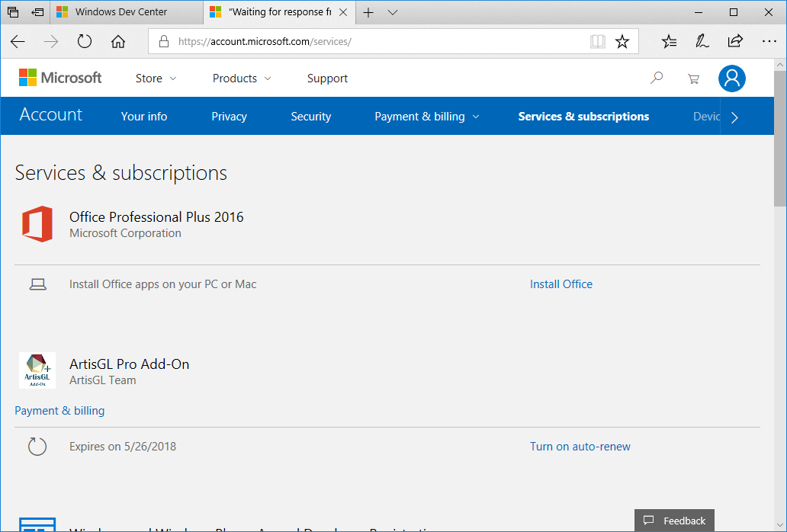Refresh the page with the reload icon
The image size is (787, 532).
click(x=85, y=41)
